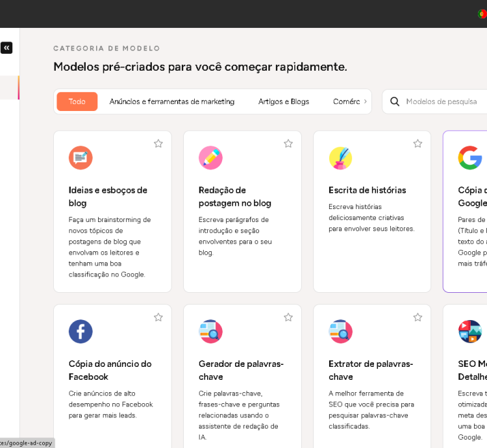This screenshot has width=487, height=448.
Task: Click description 'A melhor ferramenta de SEO'
Action: coord(371,410)
